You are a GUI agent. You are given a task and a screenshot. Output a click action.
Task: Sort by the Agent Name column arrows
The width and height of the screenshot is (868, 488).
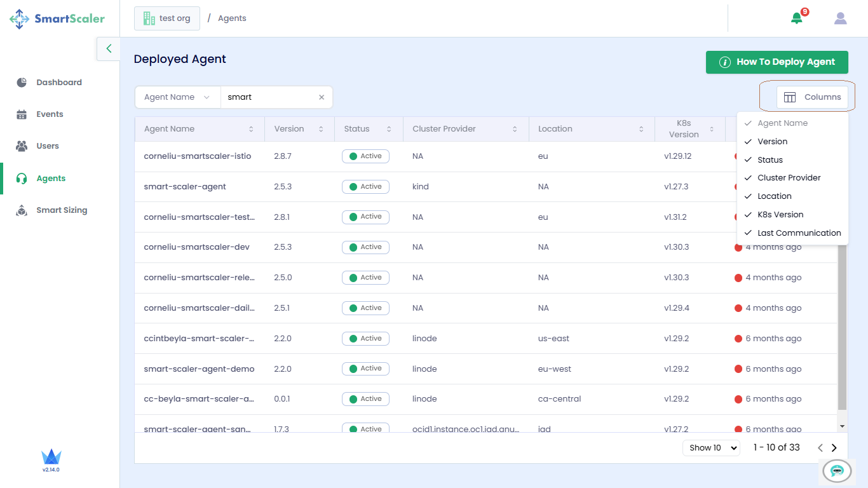pos(251,129)
